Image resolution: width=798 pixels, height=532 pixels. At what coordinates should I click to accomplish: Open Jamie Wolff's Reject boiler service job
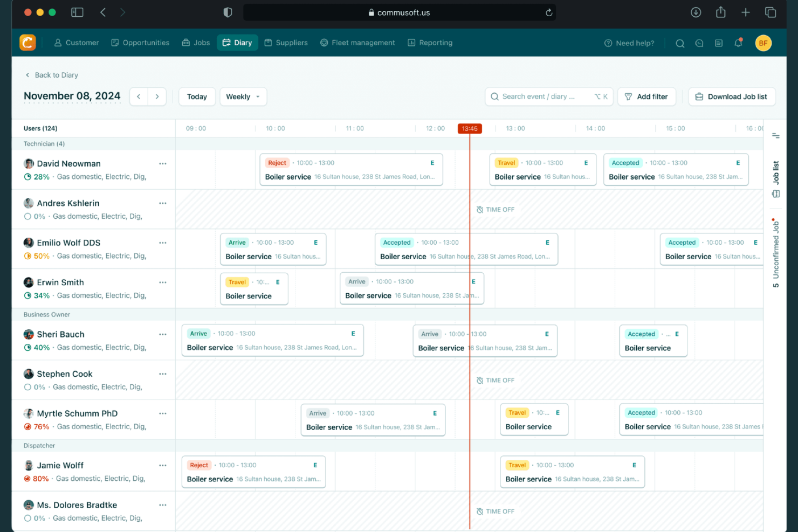(x=253, y=472)
